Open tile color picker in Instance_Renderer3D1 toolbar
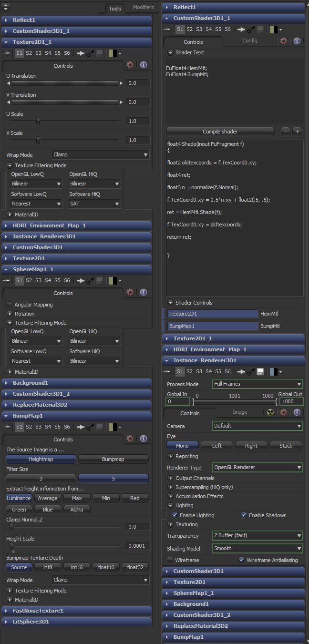This screenshot has width=309, height=644. pyautogui.click(x=275, y=371)
